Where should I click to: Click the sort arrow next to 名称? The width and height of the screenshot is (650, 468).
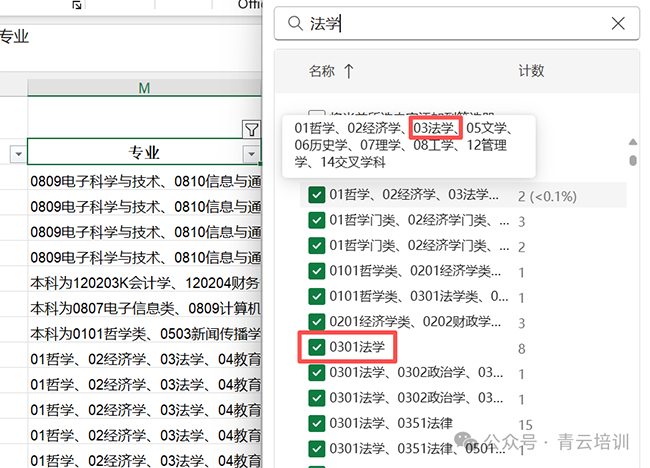(349, 71)
